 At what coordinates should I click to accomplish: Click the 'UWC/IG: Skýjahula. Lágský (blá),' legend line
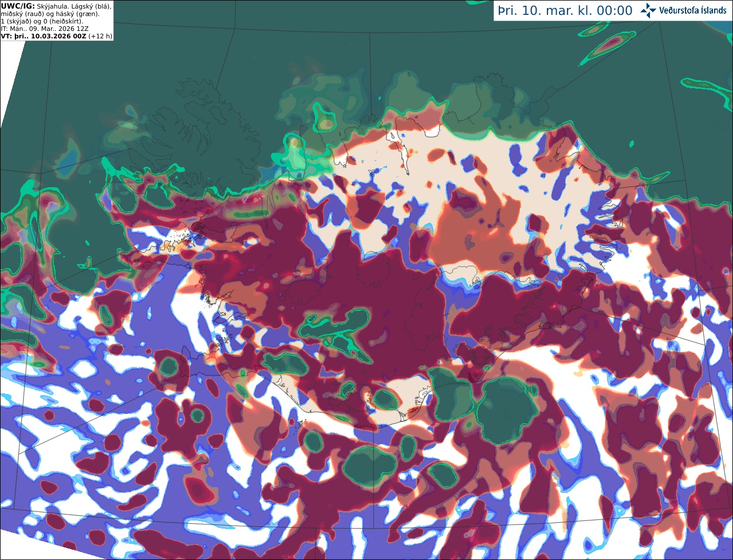point(56,6)
